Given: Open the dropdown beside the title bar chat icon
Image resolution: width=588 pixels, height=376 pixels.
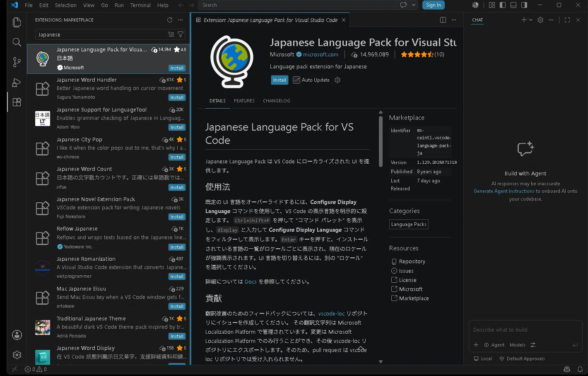Looking at the screenshot, I should (414, 5).
